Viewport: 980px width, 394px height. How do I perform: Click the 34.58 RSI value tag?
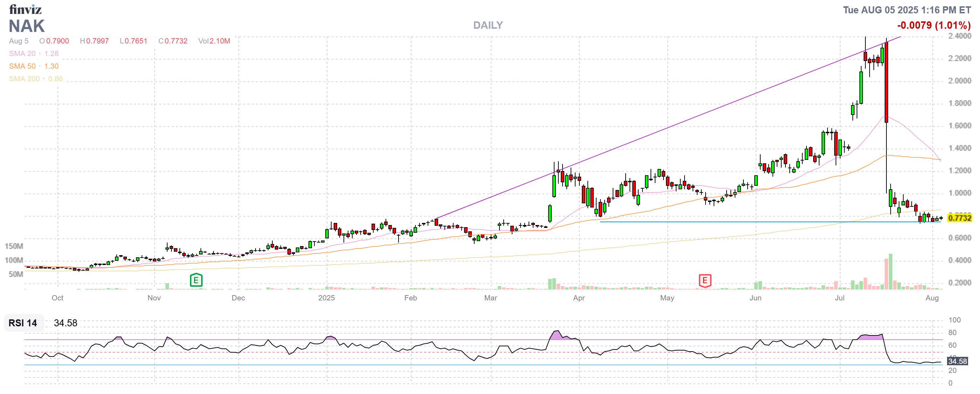click(957, 361)
